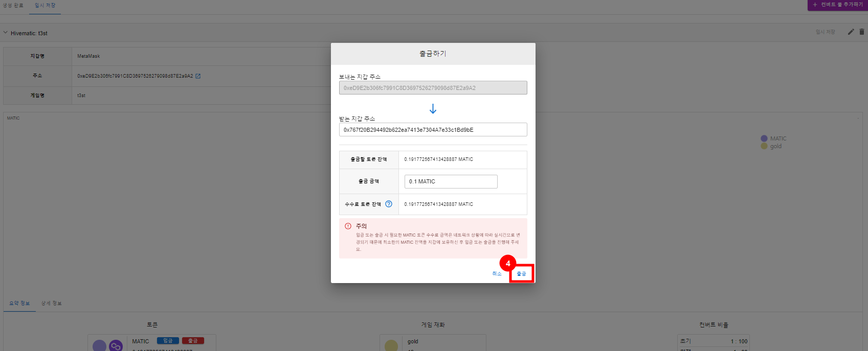
Task: Select the 임시 저장 tab at top
Action: click(45, 5)
